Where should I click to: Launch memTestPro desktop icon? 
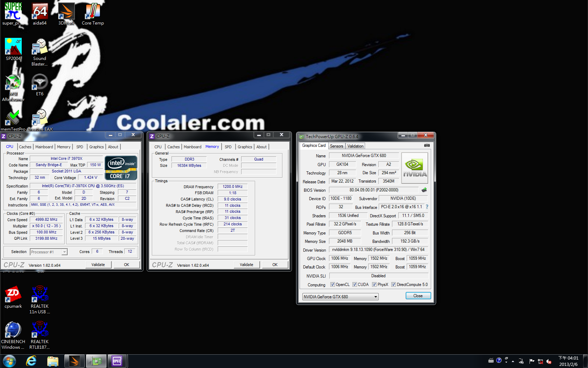[13, 120]
